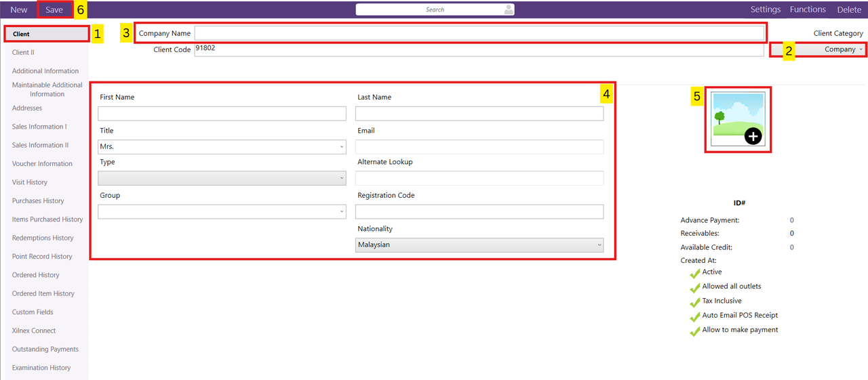This screenshot has height=380, width=868.
Task: Open the Sales Information I tab
Action: [x=39, y=127]
